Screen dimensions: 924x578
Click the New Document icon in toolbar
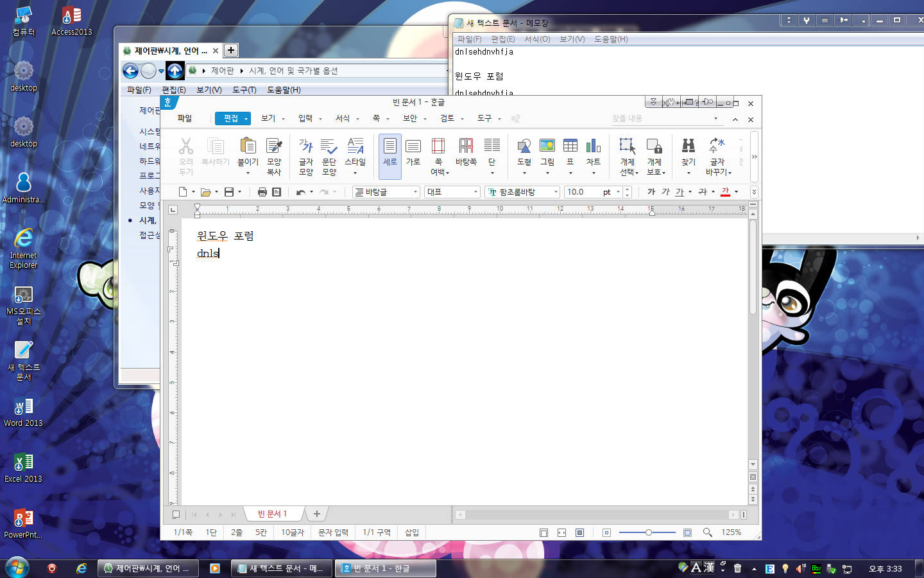pos(183,192)
